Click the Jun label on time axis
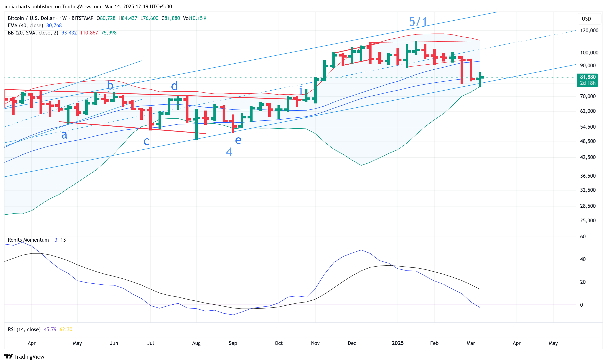607x364 pixels. point(114,343)
